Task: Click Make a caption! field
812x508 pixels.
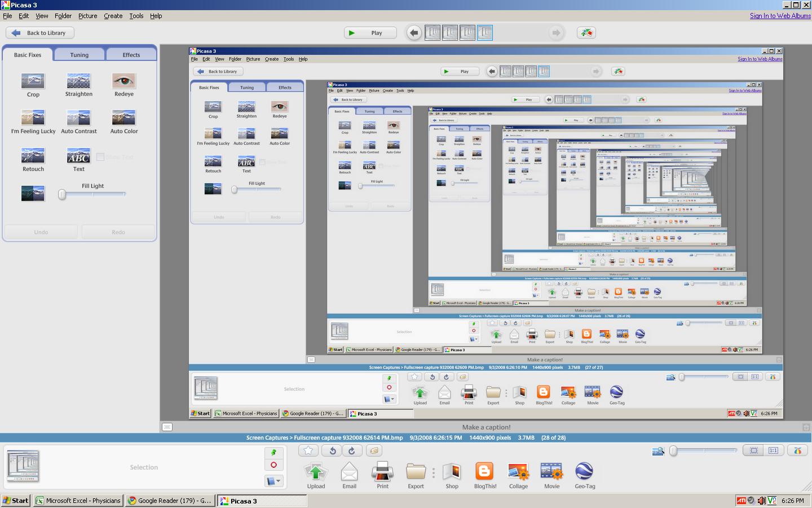Action: (x=486, y=427)
